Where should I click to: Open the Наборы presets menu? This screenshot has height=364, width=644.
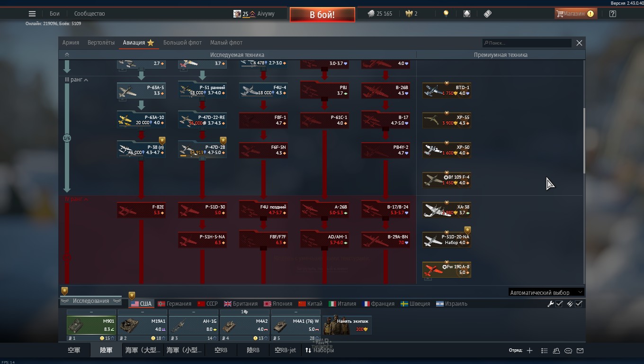click(320, 350)
